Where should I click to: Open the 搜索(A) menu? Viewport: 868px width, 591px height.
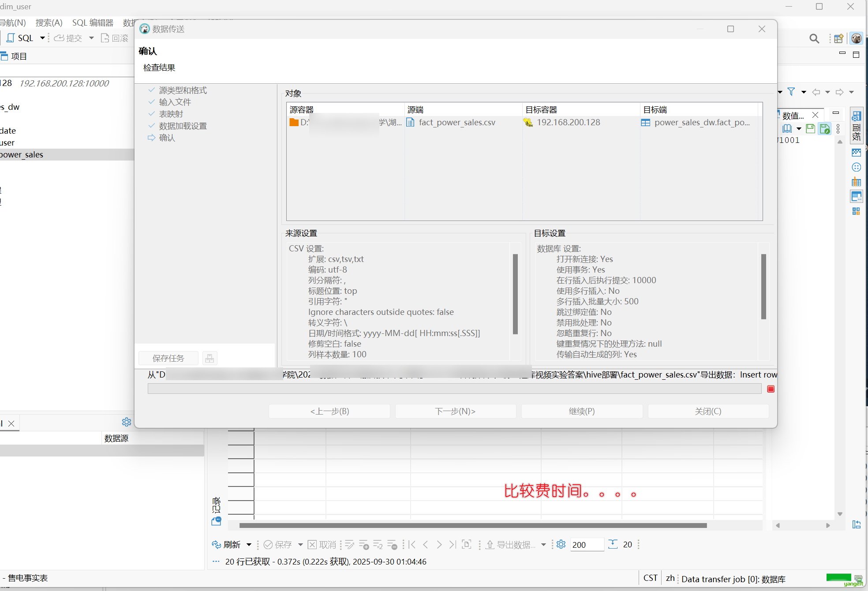(x=49, y=22)
